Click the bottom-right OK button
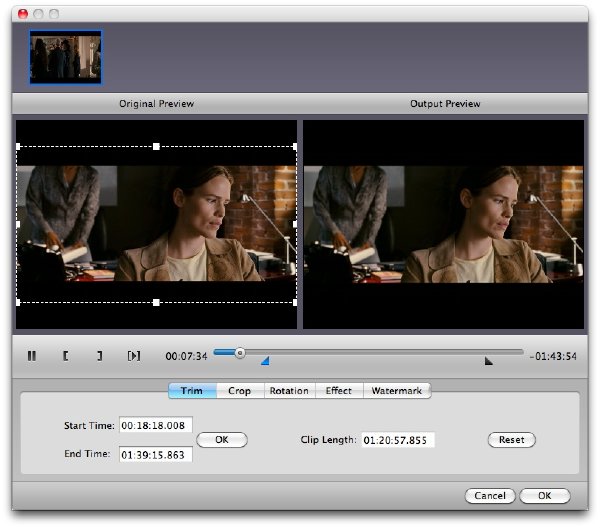The height and width of the screenshot is (528, 600). click(545, 496)
